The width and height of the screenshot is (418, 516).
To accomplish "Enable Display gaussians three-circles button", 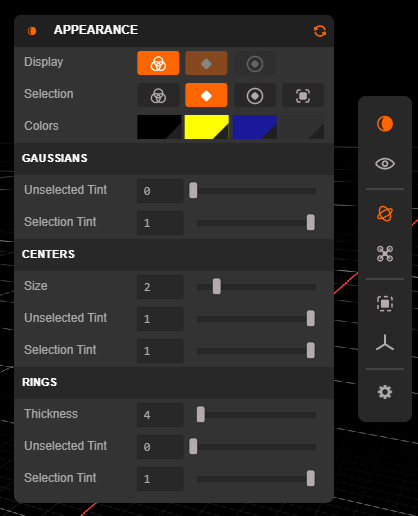I will point(158,63).
